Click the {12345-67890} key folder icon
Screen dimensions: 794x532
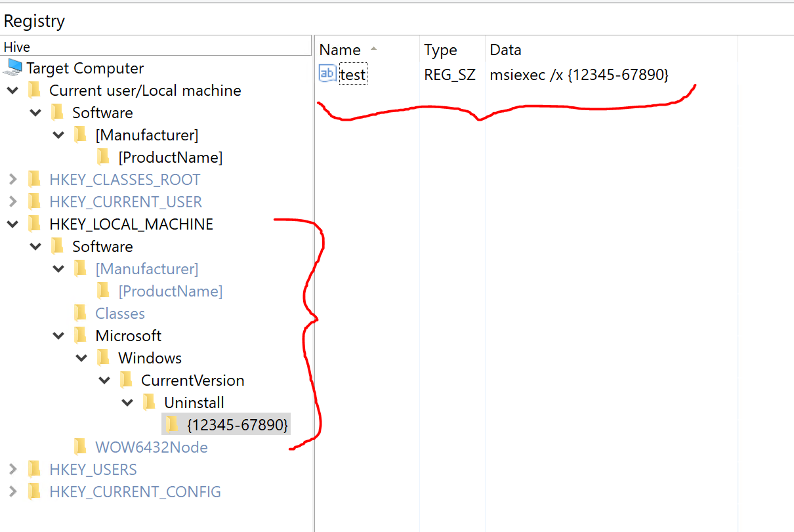point(172,424)
